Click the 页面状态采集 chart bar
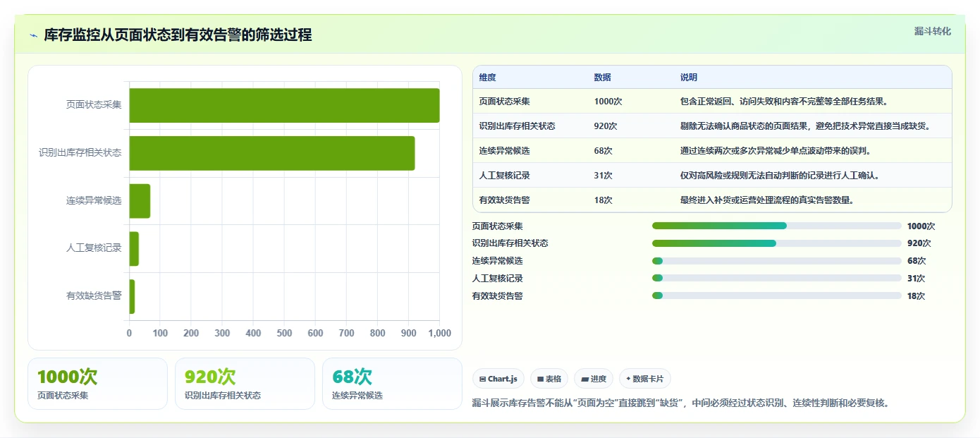980x438 pixels. pos(284,105)
